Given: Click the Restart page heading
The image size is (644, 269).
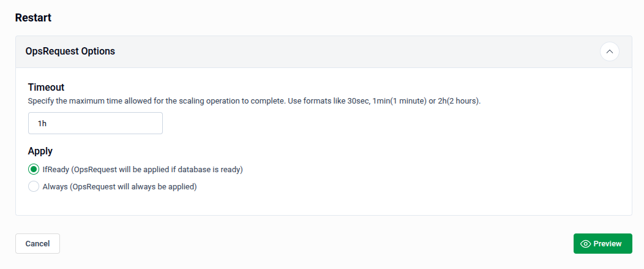Looking at the screenshot, I should pyautogui.click(x=33, y=18).
